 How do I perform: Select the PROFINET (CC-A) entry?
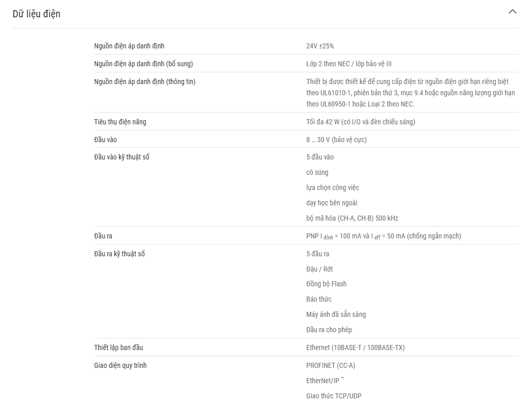point(331,365)
